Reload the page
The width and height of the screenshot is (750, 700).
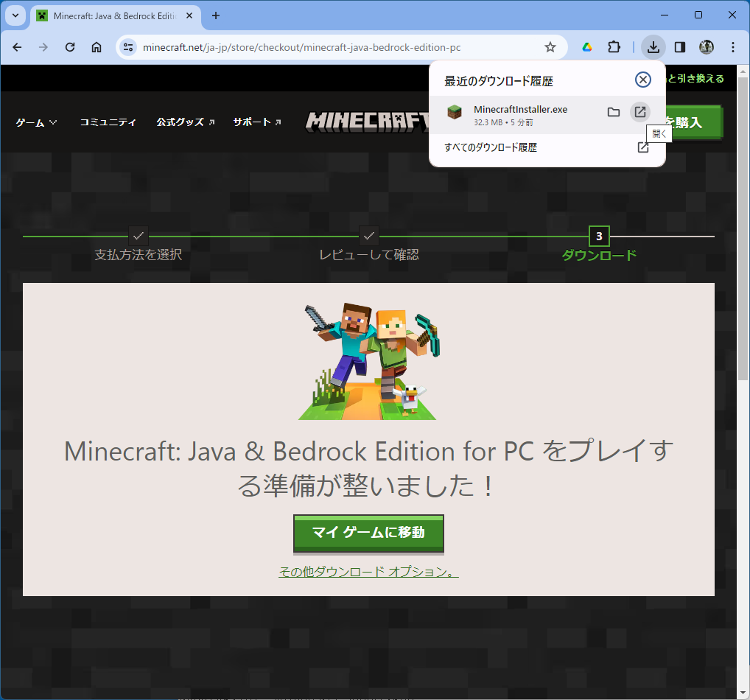70,47
